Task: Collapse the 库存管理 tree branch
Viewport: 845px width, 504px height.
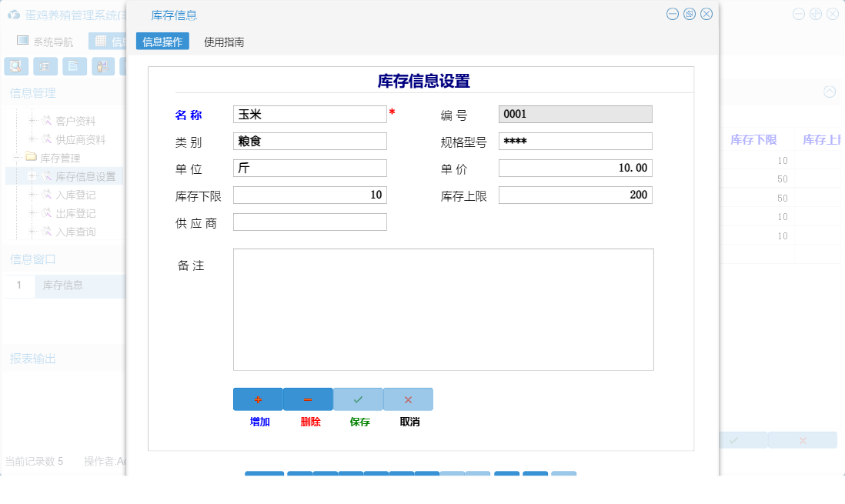Action: [x=15, y=157]
